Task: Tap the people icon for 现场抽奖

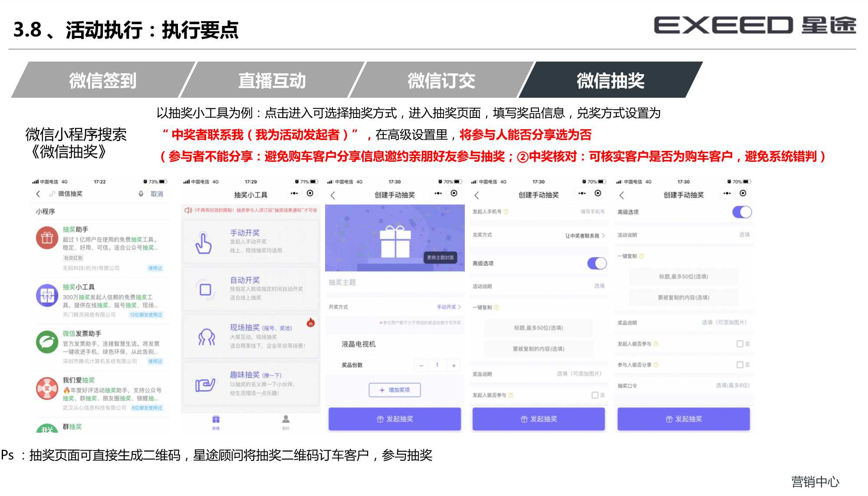Action: pyautogui.click(x=207, y=337)
